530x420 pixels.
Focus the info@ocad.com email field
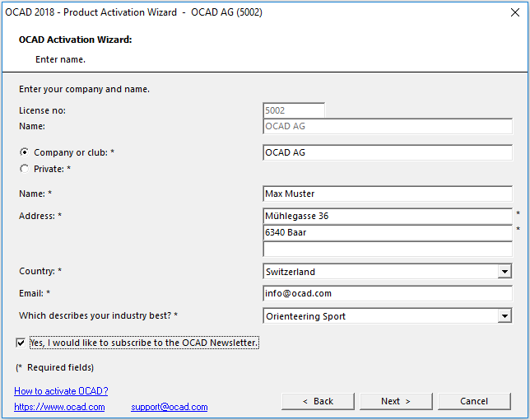pyautogui.click(x=388, y=293)
